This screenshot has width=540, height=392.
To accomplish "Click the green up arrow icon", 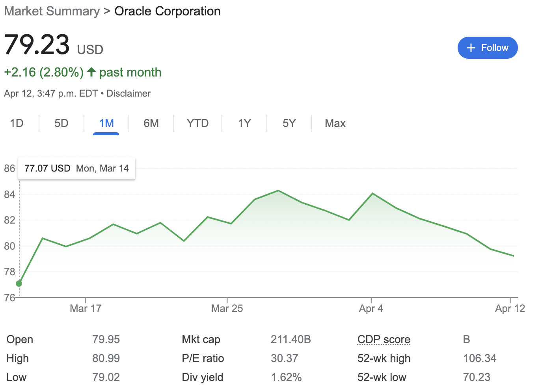I will point(91,72).
